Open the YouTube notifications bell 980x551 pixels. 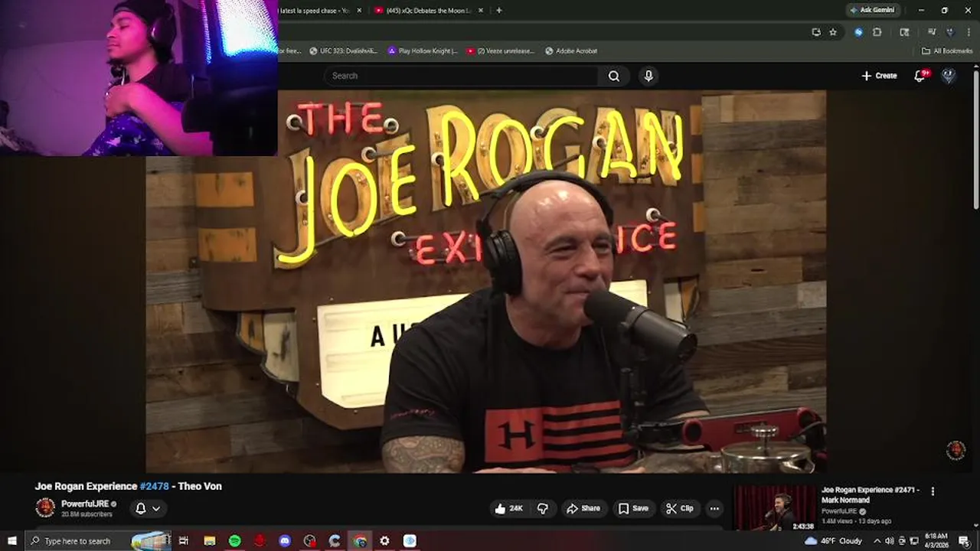(920, 76)
